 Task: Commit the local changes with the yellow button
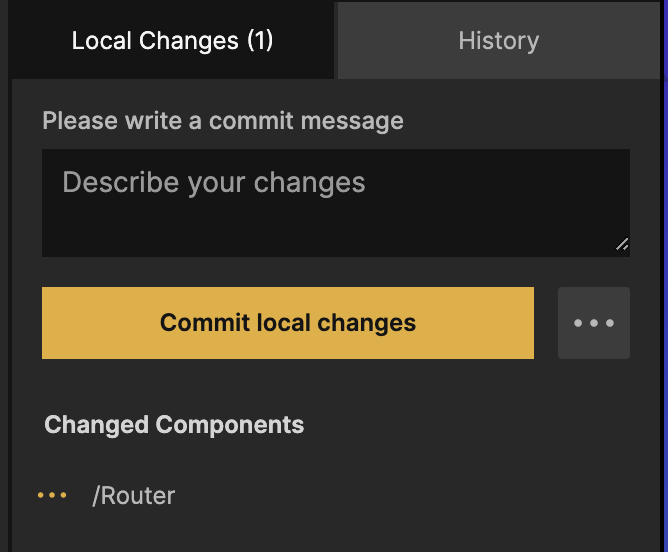288,323
